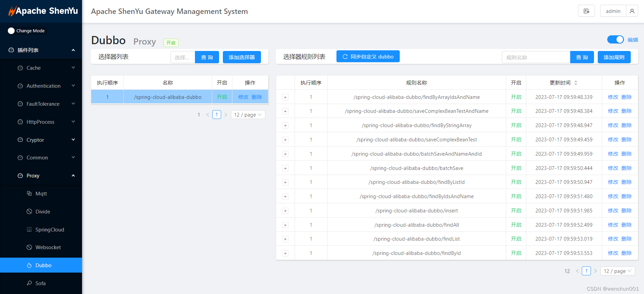
Task: Click the 编辑 link next to switch
Action: [633, 40]
